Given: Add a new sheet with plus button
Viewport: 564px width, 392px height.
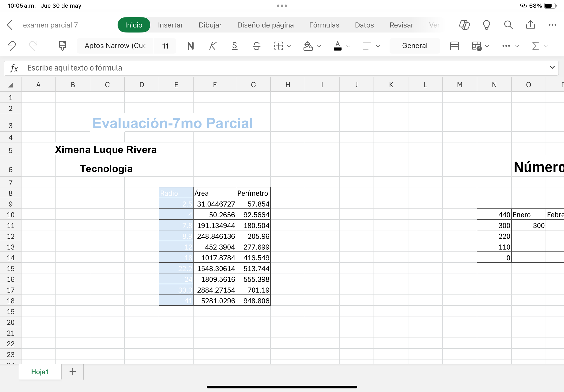Looking at the screenshot, I should (73, 372).
